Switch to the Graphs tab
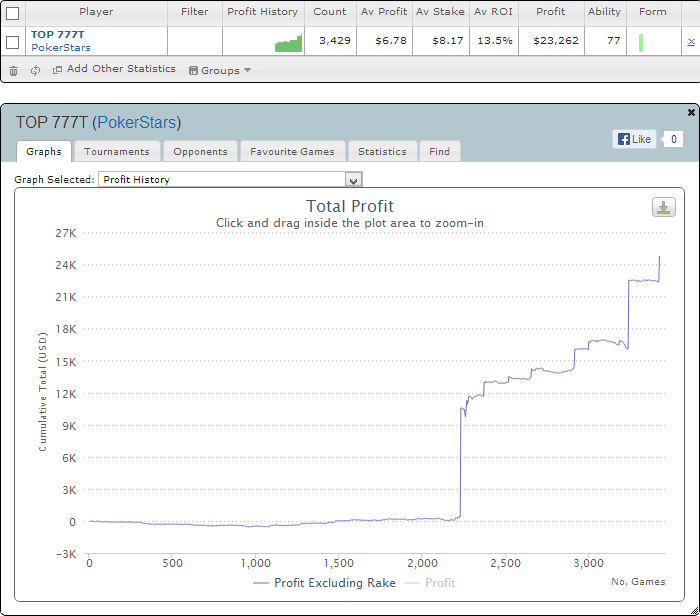The height and width of the screenshot is (616, 700). click(x=44, y=152)
